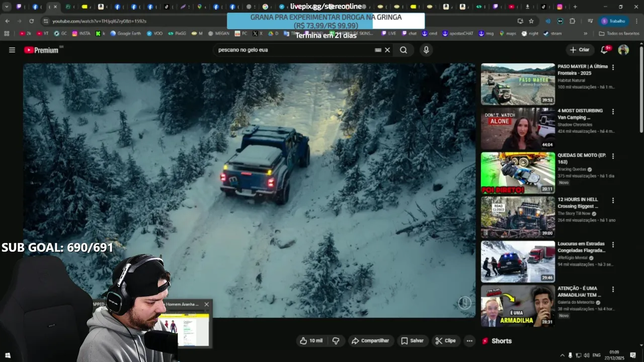Viewport: 644px width, 362px height.
Task: Open the media control icon on the browser toolbar
Action: pyautogui.click(x=590, y=21)
